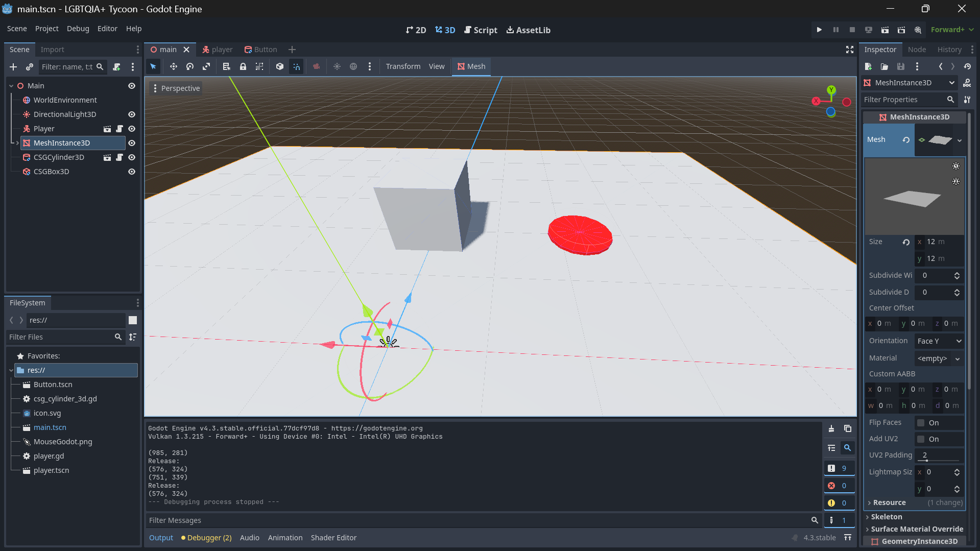980x551 pixels.
Task: Load an existing resource folder icon in Inspector
Action: (885, 66)
